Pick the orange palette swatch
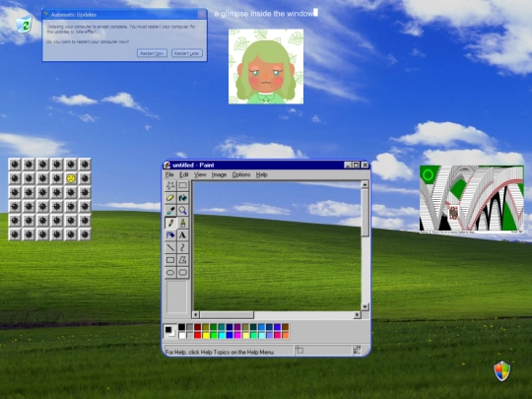Viewport: 532px width, 399px height. pos(286,336)
